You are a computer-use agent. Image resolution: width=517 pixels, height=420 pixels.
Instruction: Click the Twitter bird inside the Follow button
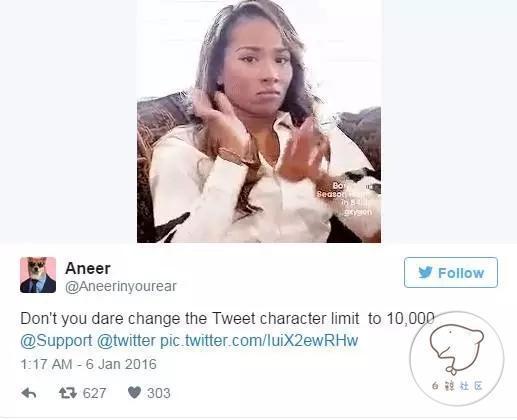(425, 273)
